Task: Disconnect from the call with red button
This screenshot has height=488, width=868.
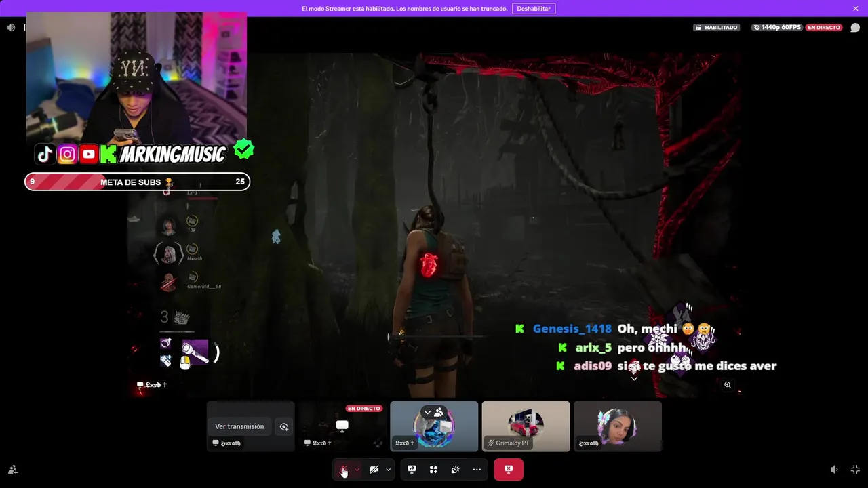Action: pos(509,469)
